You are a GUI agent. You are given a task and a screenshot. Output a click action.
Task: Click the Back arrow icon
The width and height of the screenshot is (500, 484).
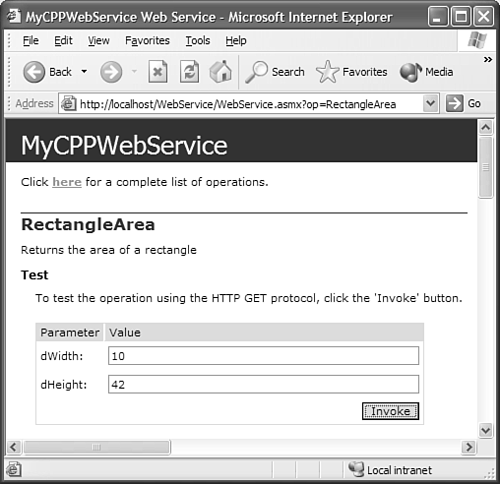pos(34,72)
